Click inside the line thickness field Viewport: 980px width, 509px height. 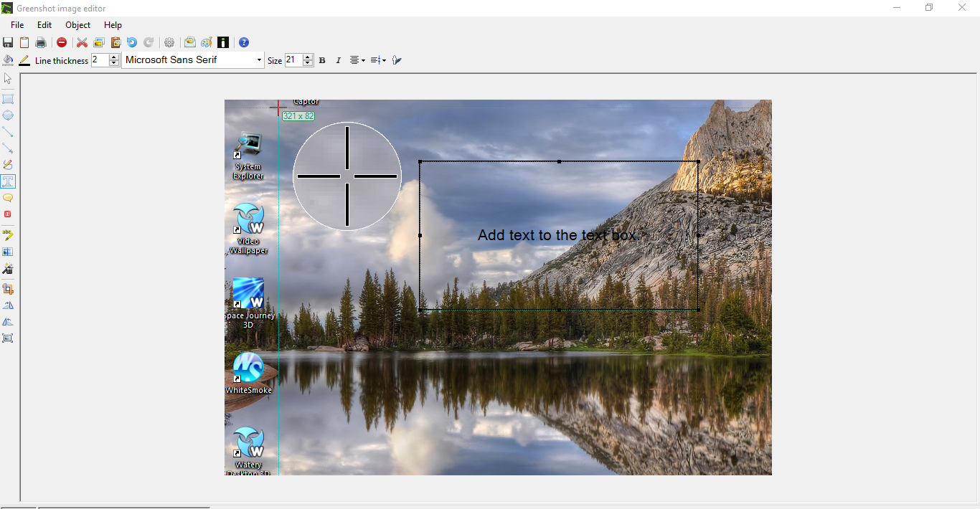(x=100, y=60)
